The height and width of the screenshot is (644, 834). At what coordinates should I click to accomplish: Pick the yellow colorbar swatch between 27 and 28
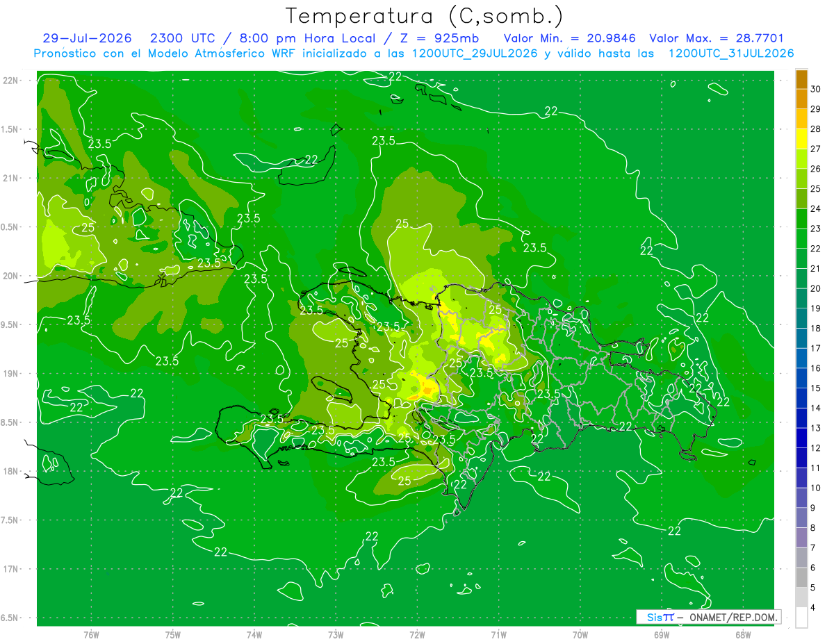tap(801, 139)
